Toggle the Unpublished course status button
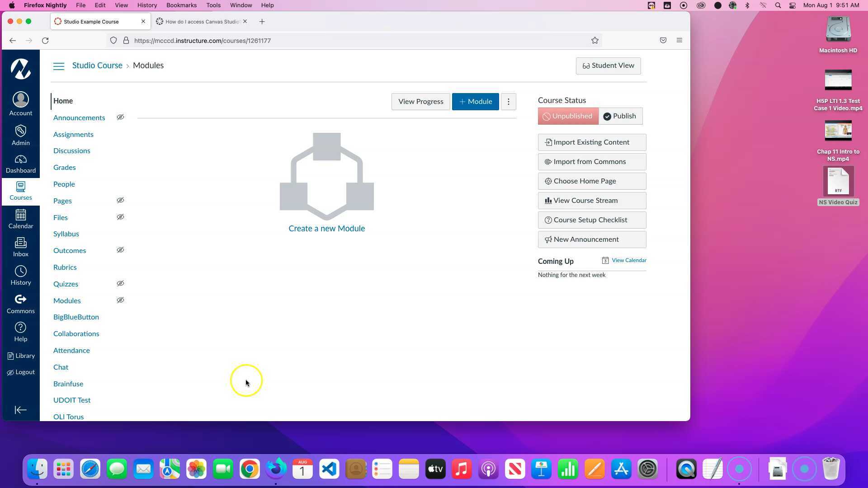Image resolution: width=868 pixels, height=488 pixels. tap(568, 116)
